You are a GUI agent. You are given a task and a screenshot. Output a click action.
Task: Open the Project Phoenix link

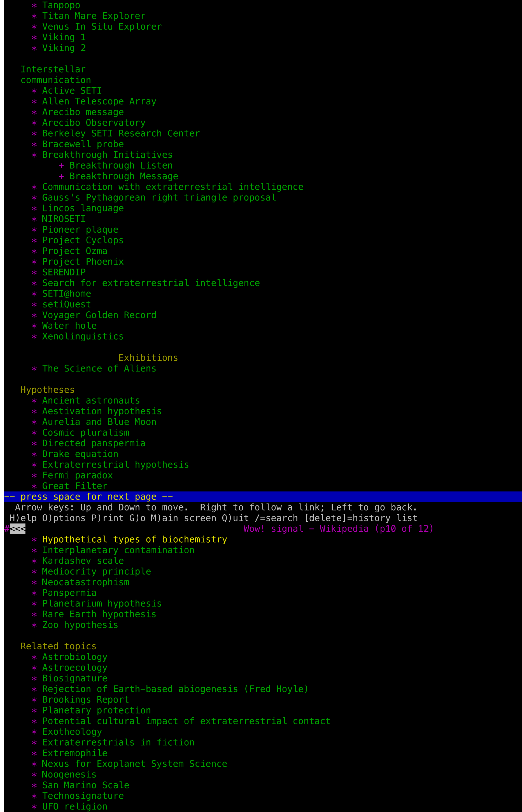tap(83, 261)
